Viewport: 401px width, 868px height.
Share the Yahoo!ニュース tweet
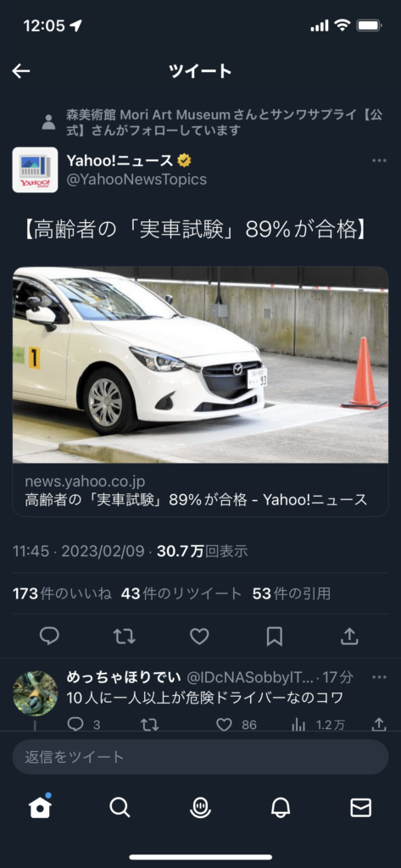click(349, 636)
